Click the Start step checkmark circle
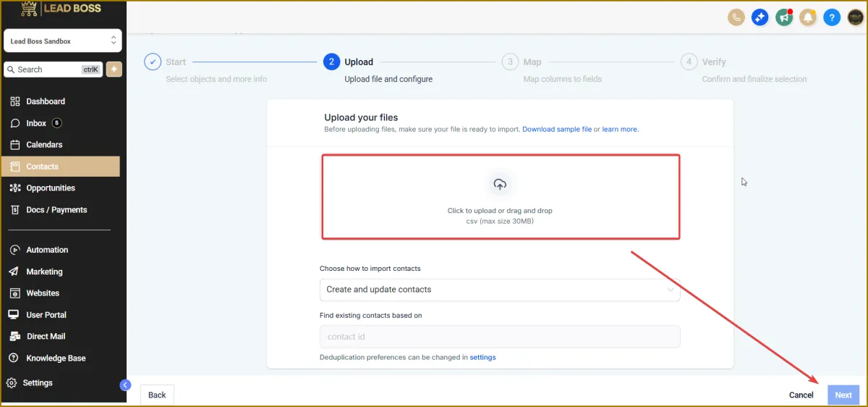 point(153,62)
